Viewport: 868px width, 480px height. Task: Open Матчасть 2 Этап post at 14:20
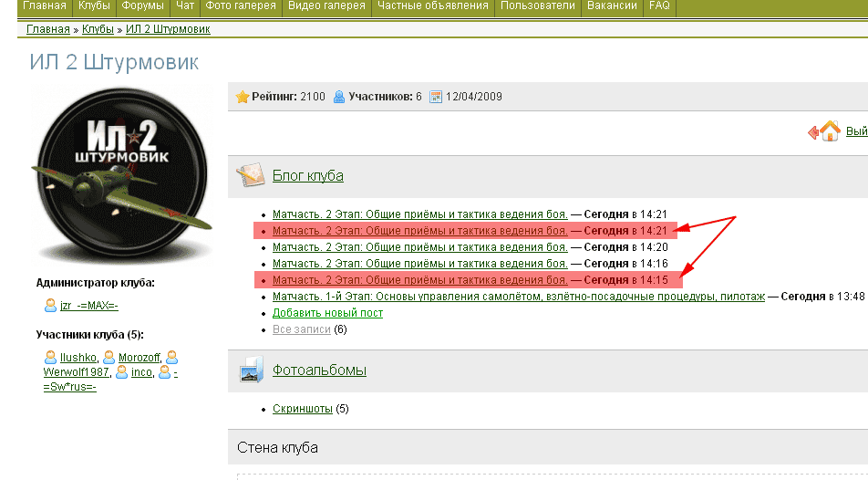pyautogui.click(x=419, y=247)
